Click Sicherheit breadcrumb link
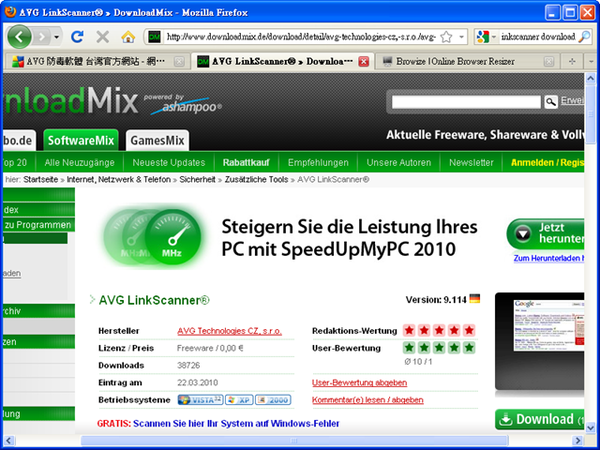Image resolution: width=600 pixels, height=450 pixels. [x=197, y=179]
